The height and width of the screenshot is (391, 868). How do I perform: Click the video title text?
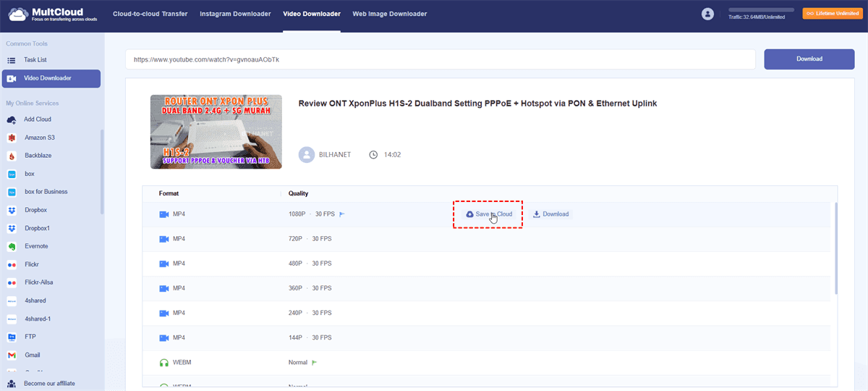477,104
